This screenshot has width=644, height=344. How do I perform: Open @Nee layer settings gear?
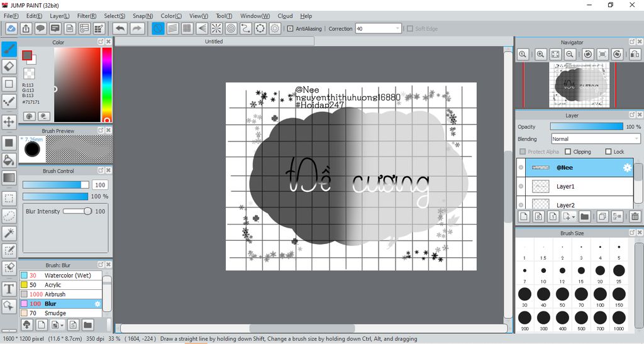point(627,167)
